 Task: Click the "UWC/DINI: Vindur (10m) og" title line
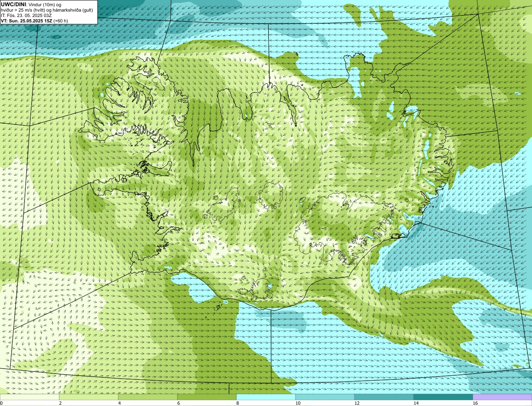pyautogui.click(x=31, y=4)
